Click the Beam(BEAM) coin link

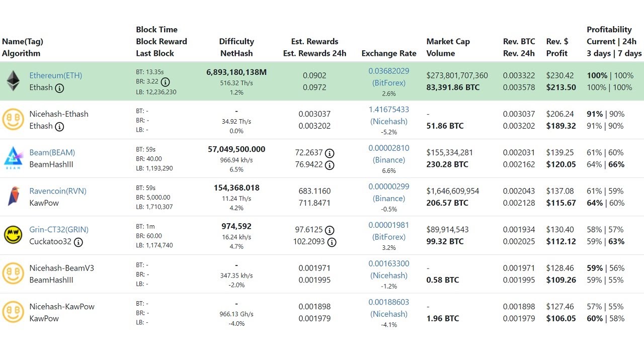(x=52, y=152)
